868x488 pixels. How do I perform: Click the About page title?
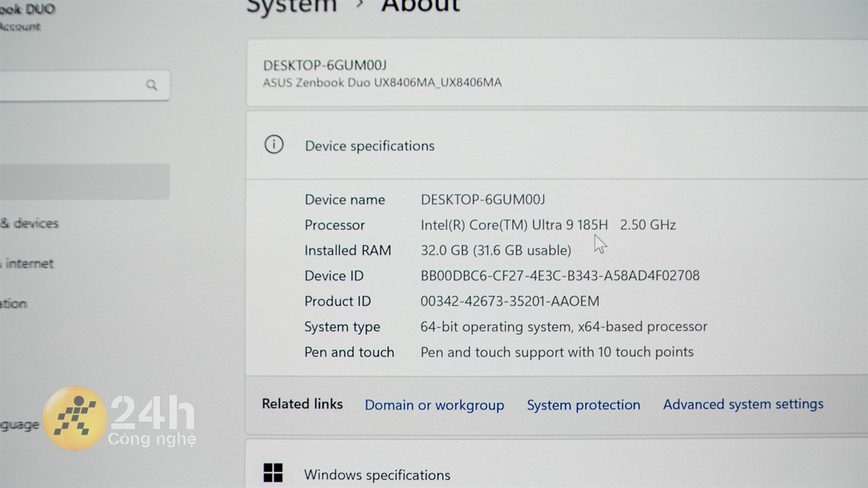click(420, 6)
